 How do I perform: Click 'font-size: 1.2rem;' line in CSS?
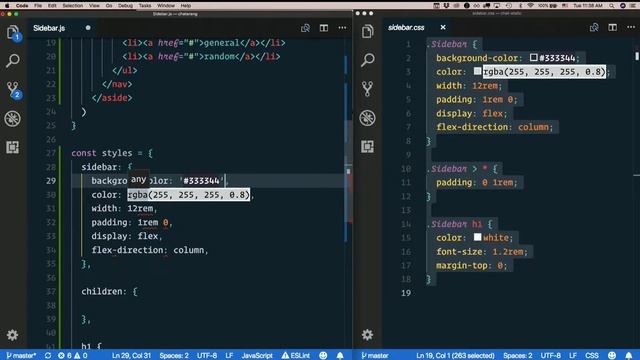(482, 252)
